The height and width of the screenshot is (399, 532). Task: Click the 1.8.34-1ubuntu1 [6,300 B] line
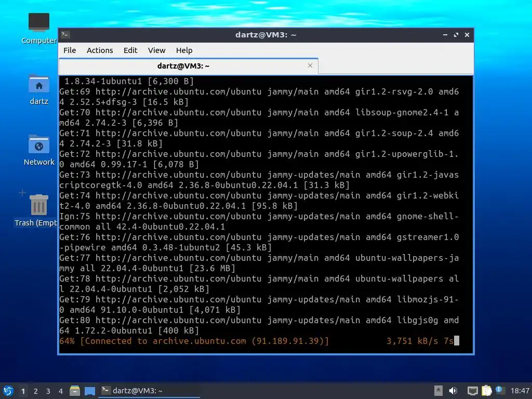[129, 81]
